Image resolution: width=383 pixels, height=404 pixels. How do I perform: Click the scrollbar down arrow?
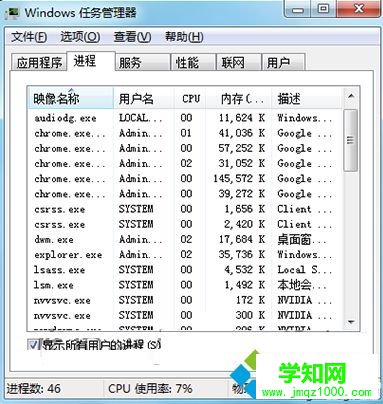[x=351, y=322]
